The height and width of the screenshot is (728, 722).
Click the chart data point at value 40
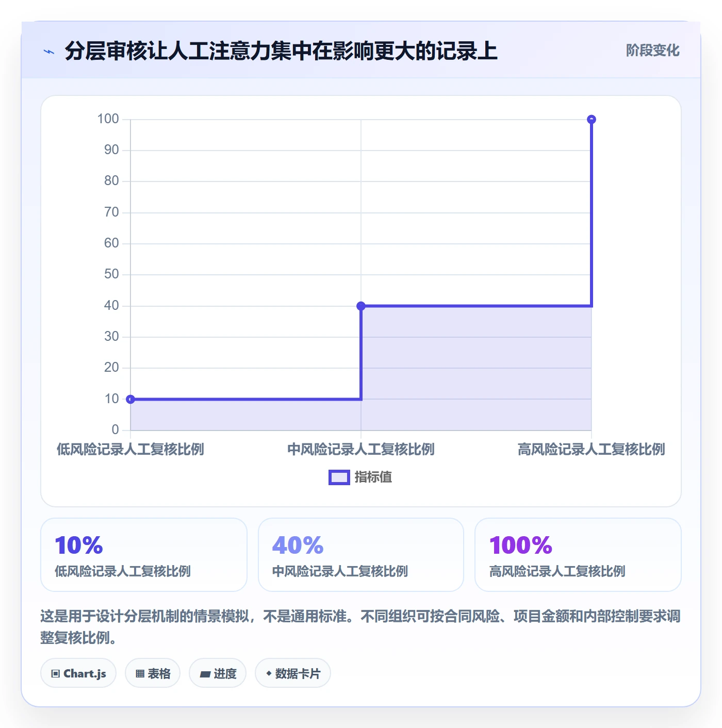(x=361, y=306)
